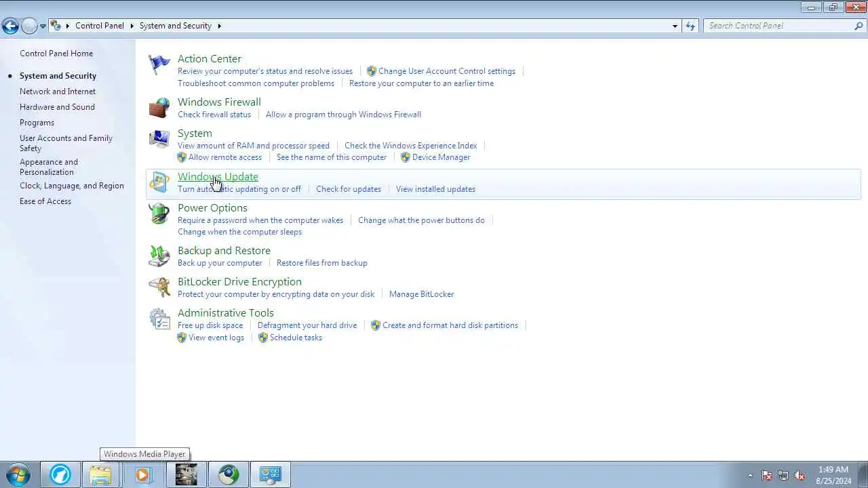Click the shield icon beside Device Manager
This screenshot has height=488, width=868.
[x=406, y=157]
